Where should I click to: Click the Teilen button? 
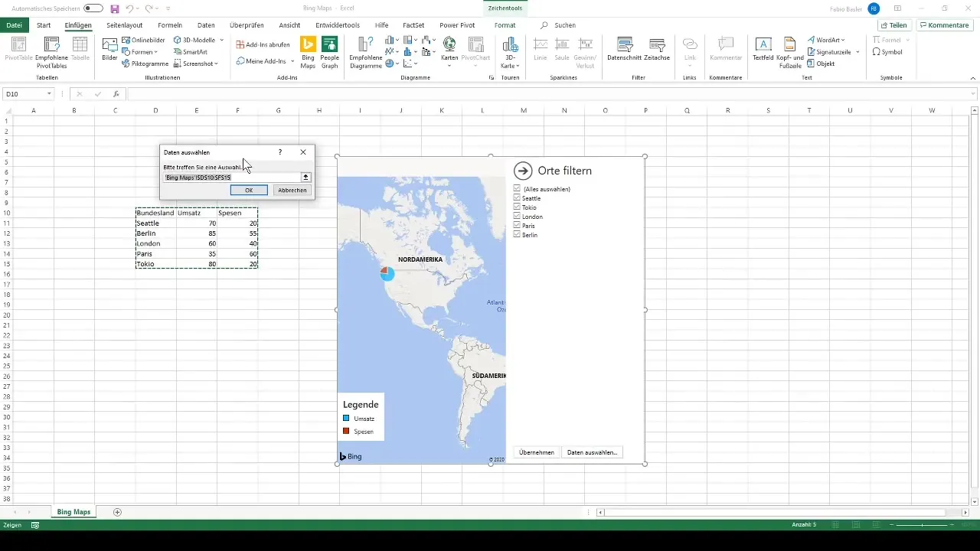(893, 25)
